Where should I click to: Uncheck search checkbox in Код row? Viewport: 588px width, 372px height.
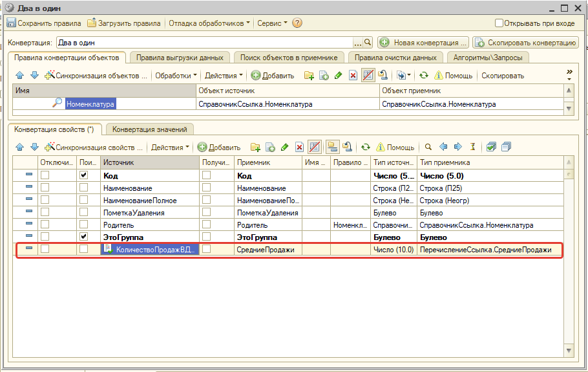tap(83, 175)
